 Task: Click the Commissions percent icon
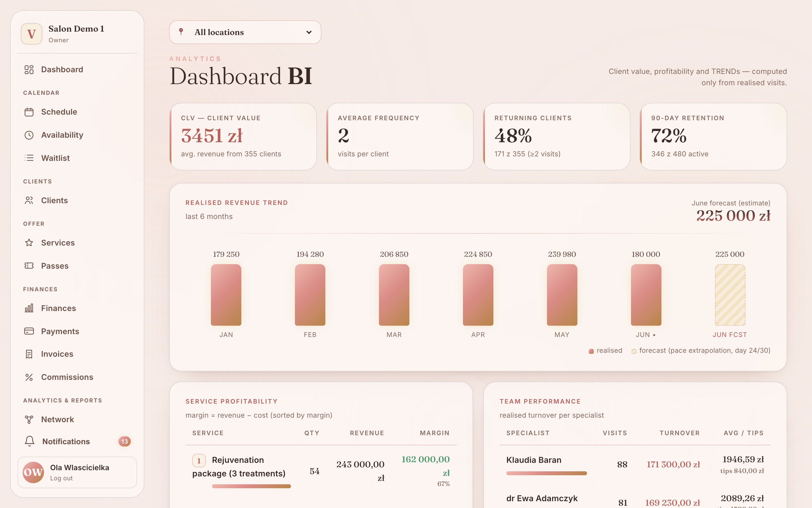29,377
